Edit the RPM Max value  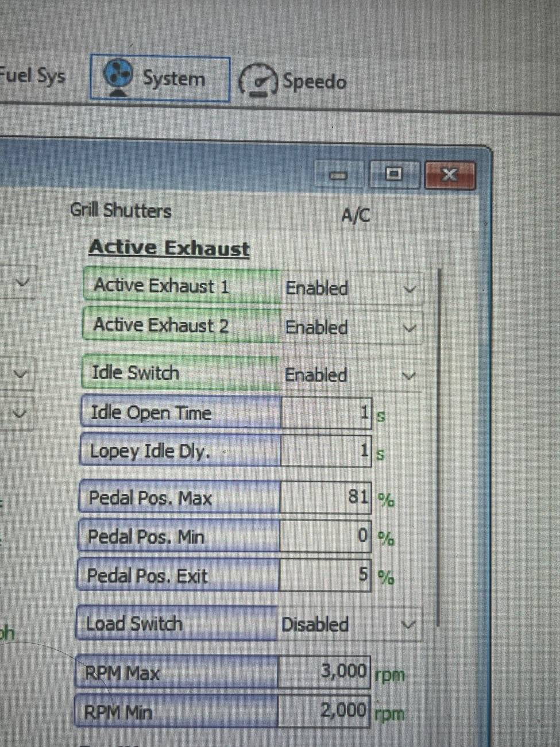[324, 672]
